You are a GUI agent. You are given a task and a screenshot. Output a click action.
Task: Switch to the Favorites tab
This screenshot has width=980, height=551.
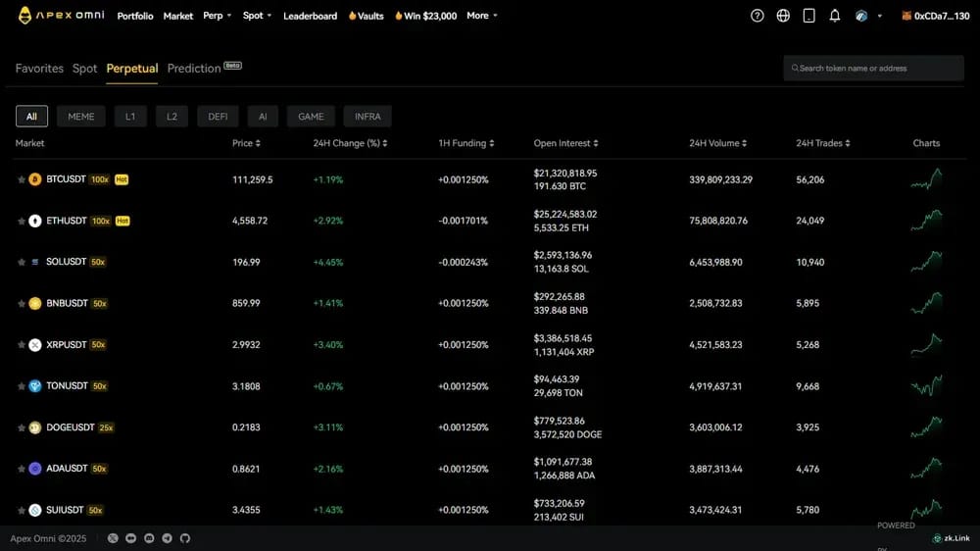[39, 69]
